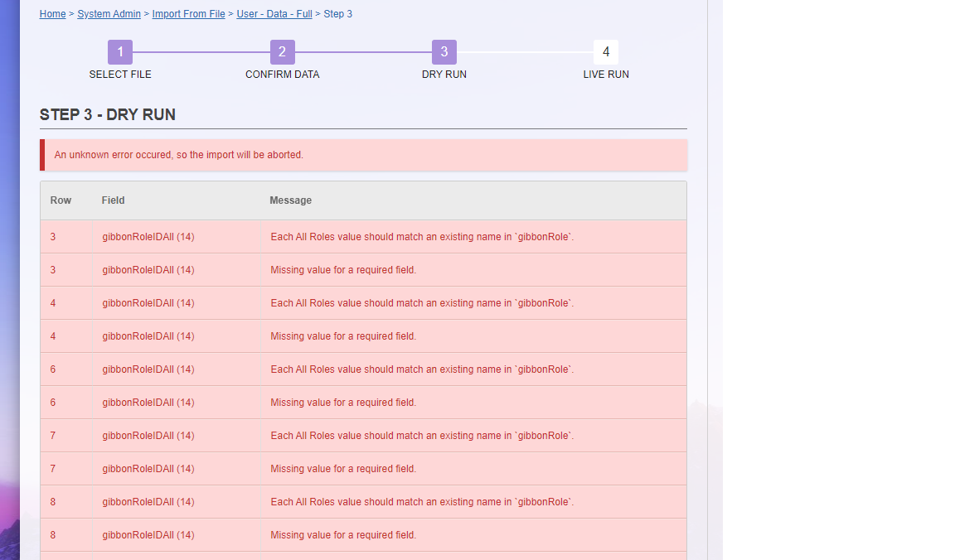The image size is (955, 560).
Task: Click row 7 'Missing value' message
Action: [343, 469]
